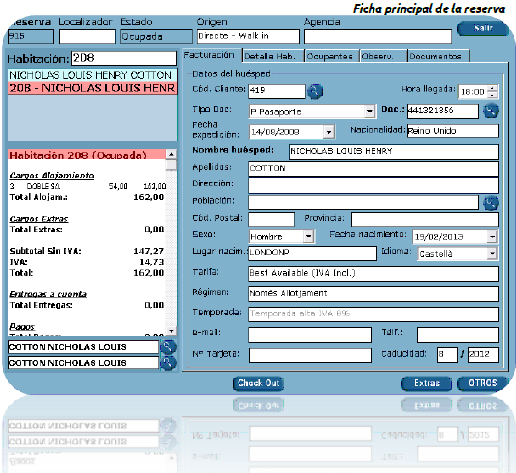Click the Caducidad month field showing 8
Screen dimensions: 516x473
point(447,355)
